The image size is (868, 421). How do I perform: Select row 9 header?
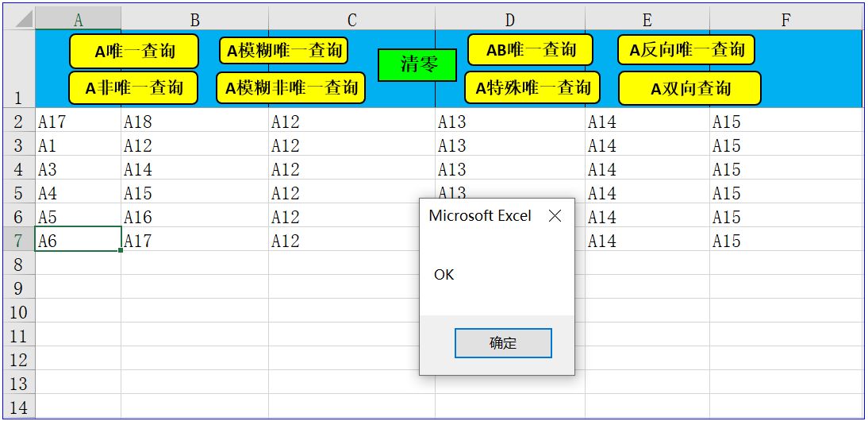pos(19,287)
